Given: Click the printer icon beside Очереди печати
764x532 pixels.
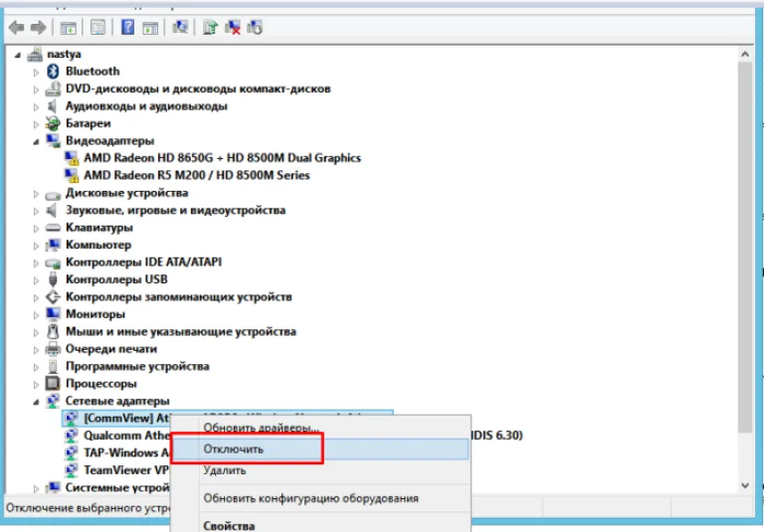Looking at the screenshot, I should coord(53,349).
